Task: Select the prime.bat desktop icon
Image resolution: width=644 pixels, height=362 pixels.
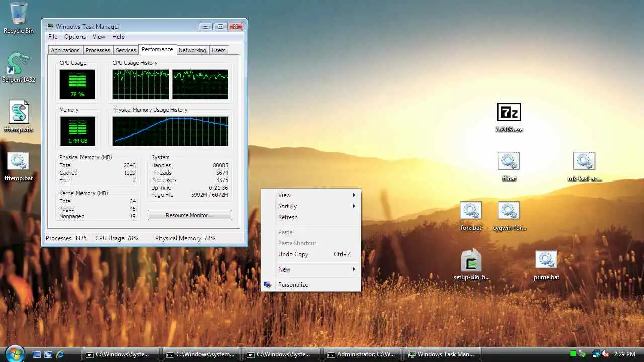Action: [x=546, y=265]
